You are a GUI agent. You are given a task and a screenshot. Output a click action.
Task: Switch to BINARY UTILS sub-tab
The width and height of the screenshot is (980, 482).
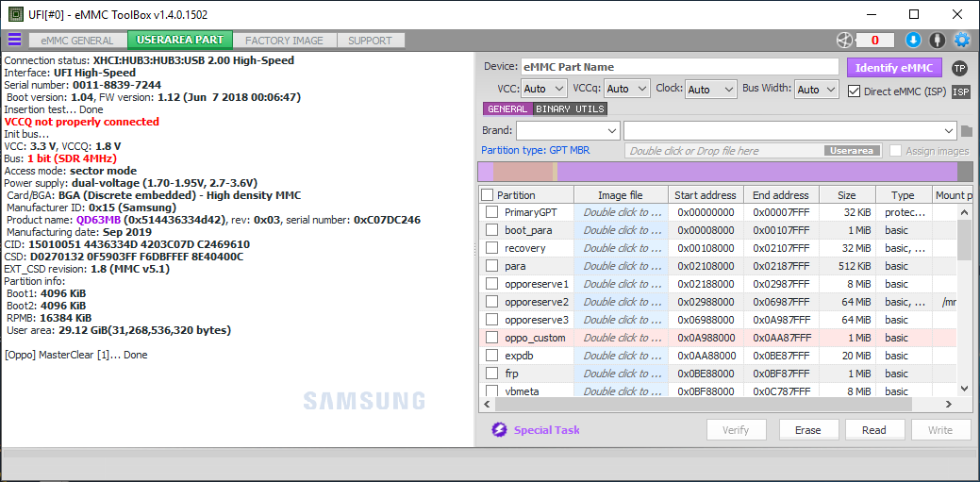pos(570,108)
